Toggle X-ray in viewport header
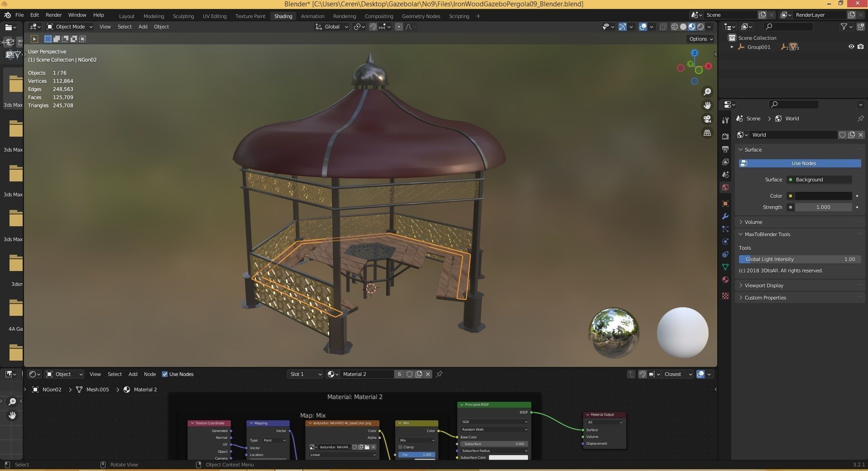The height and width of the screenshot is (471, 868). coord(663,27)
